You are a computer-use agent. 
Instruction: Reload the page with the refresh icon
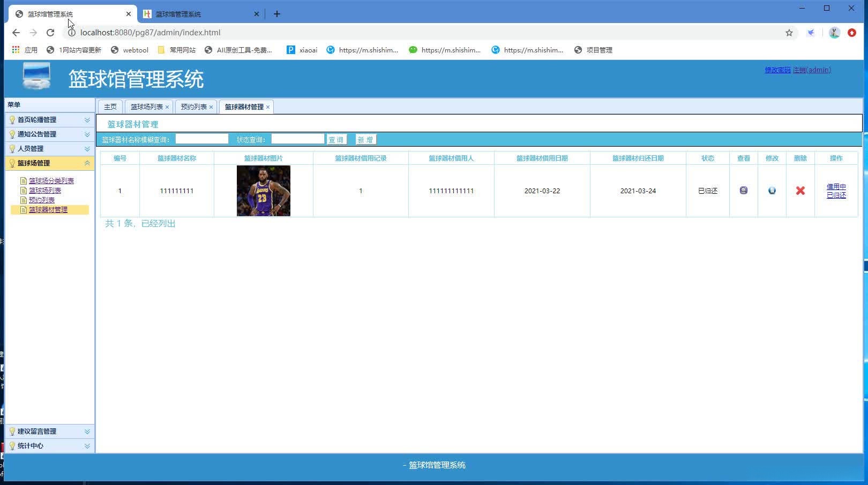50,33
